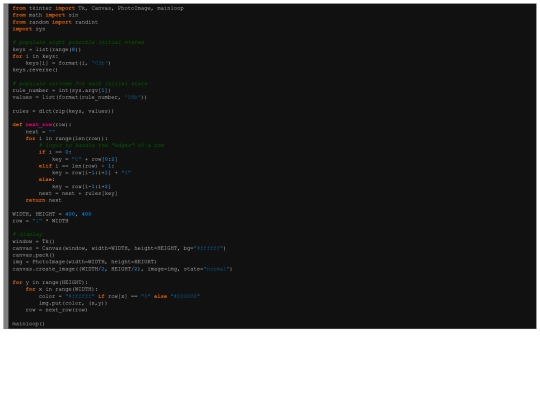Screen dimensions: 540x405
Task: Click the 'elif i == len(row) - 1:' line
Action: [76, 166]
